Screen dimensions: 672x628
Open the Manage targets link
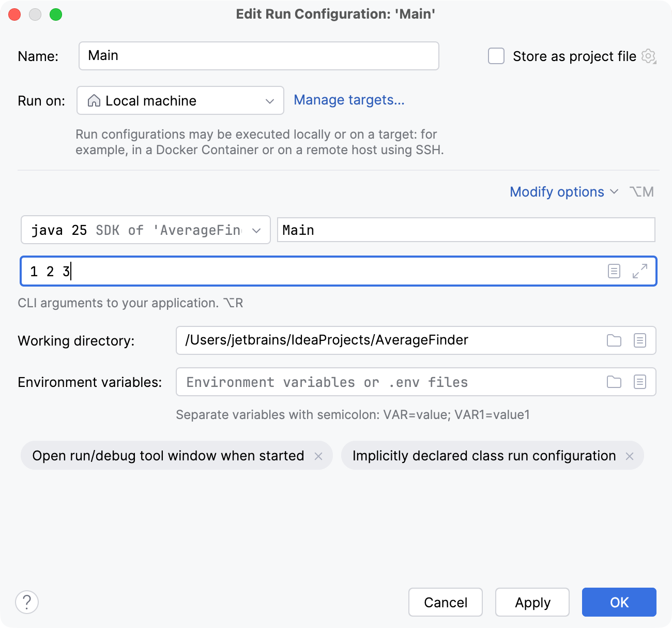coord(349,100)
